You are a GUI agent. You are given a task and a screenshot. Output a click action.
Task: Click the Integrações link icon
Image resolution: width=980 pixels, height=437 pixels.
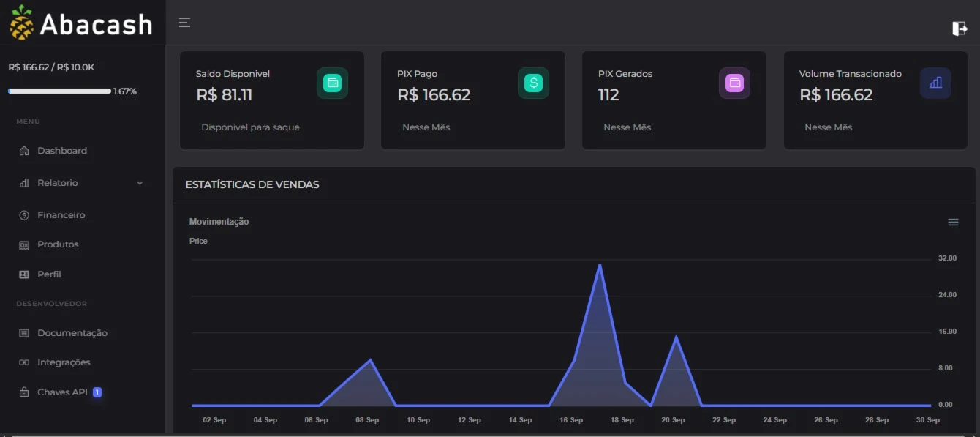23,362
